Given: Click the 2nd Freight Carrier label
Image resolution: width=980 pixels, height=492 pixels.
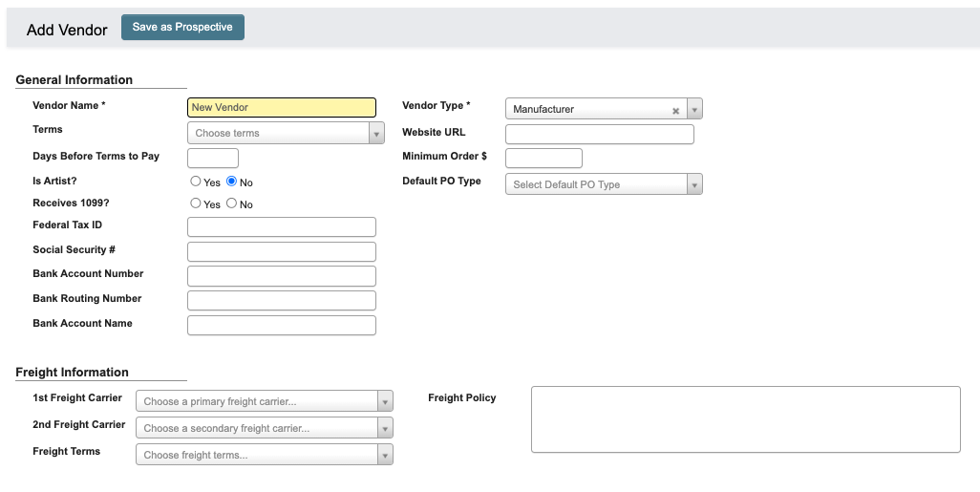Looking at the screenshot, I should coord(78,425).
